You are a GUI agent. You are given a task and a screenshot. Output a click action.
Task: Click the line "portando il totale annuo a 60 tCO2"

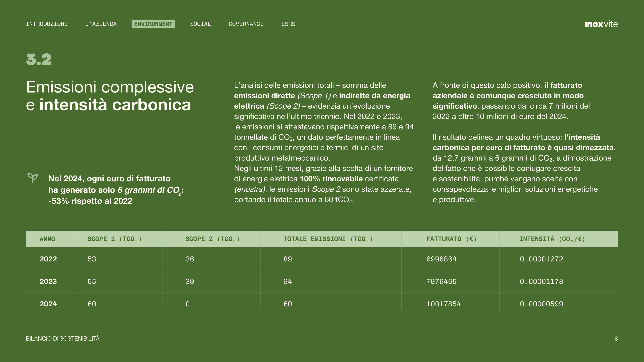[294, 200]
